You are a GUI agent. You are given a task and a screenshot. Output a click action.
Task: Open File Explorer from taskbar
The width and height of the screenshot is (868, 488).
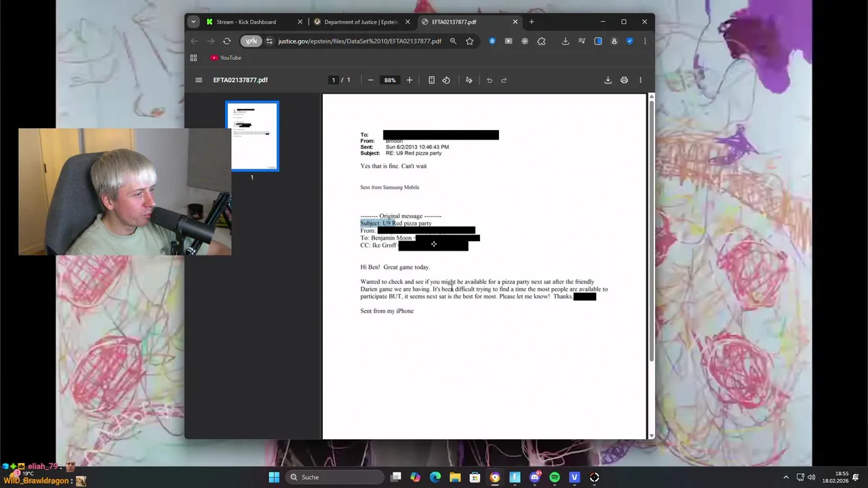(455, 477)
